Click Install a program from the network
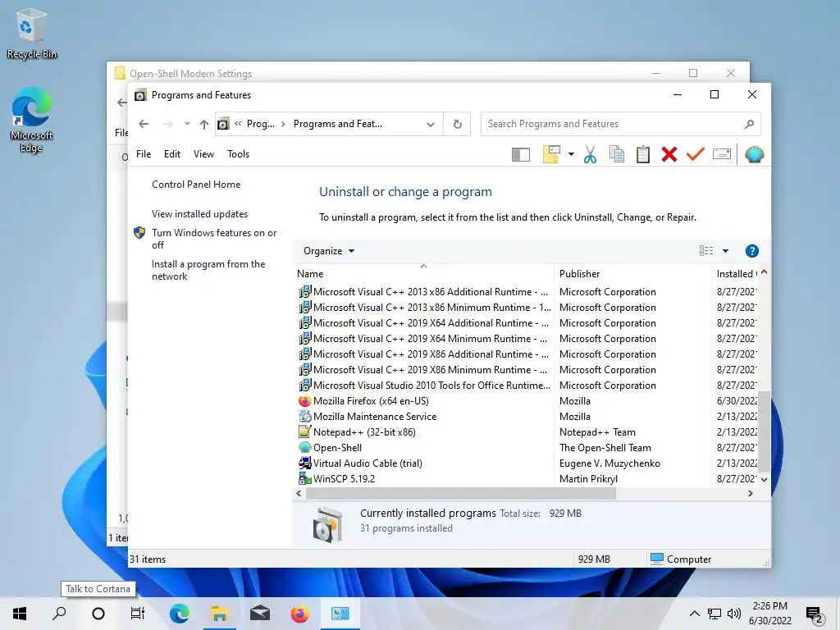 coord(208,270)
